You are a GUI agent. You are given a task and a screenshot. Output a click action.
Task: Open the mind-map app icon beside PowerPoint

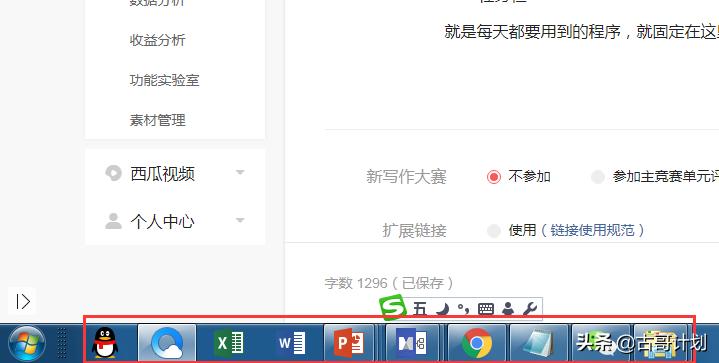[412, 343]
